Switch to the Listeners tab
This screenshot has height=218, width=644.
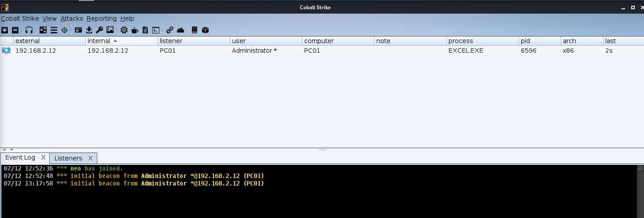tap(68, 158)
